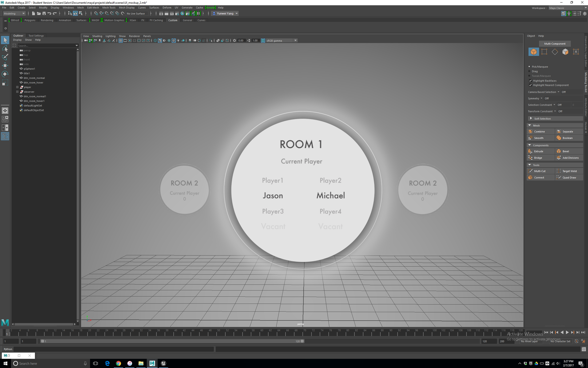Click the playback range slider bar

(x=172, y=341)
